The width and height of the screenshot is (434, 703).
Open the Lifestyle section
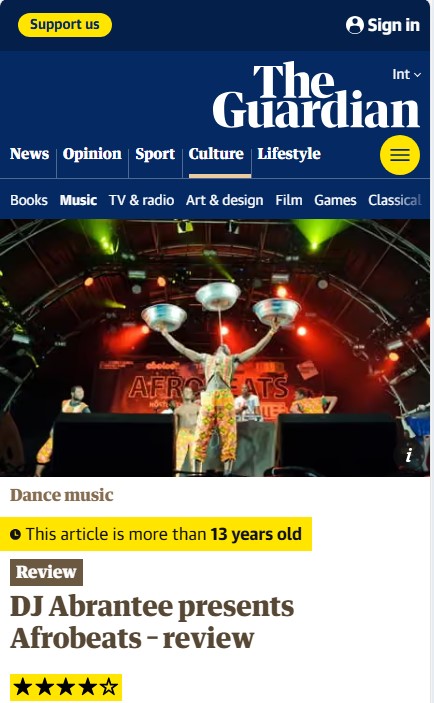[289, 154]
